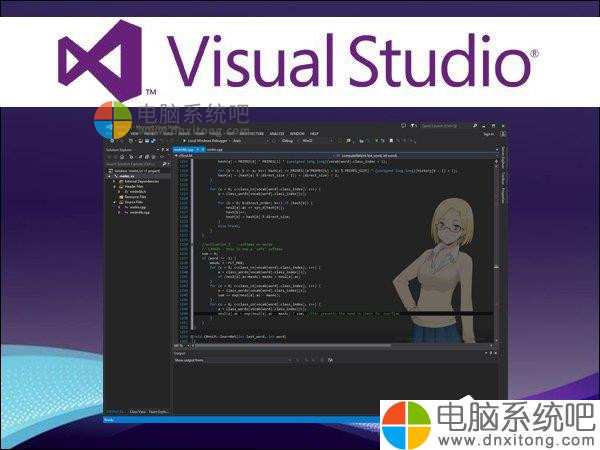
Task: Open the ARCHITECTURE menu
Action: click(x=251, y=134)
